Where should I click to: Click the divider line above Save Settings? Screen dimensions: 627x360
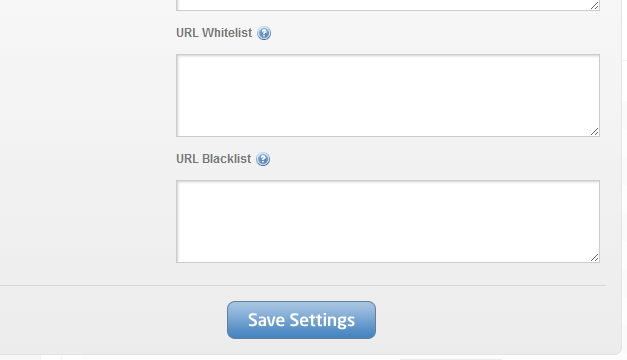303,286
